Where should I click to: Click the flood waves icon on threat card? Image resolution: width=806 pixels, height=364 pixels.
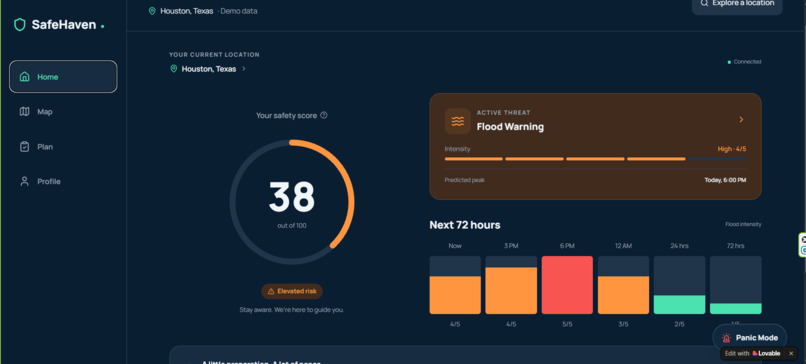[x=457, y=121]
